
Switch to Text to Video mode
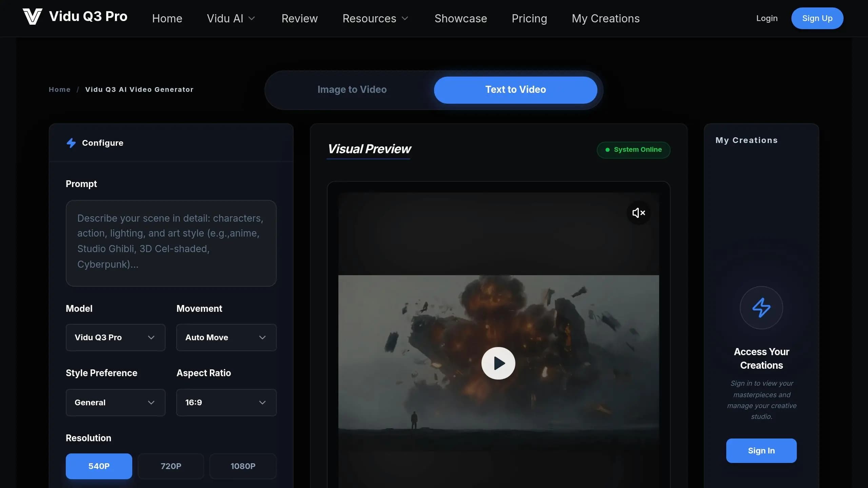[x=515, y=90]
